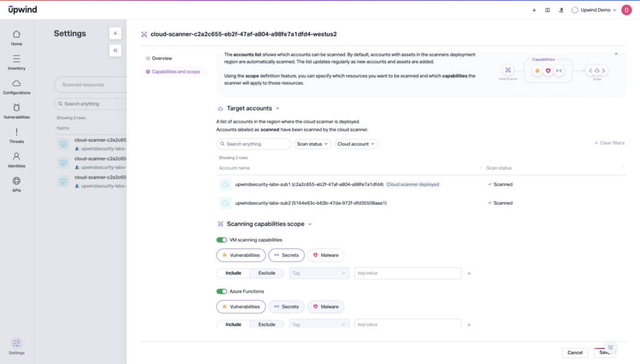The height and width of the screenshot is (364, 640).
Task: Go to Vulnerabilities via bug icon
Action: (x=16, y=111)
